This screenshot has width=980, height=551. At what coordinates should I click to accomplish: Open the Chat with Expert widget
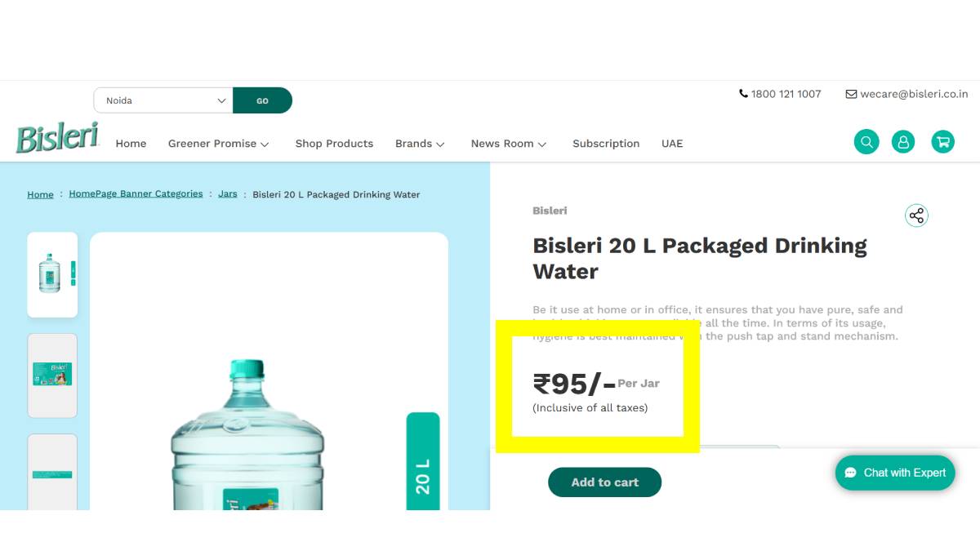point(895,473)
